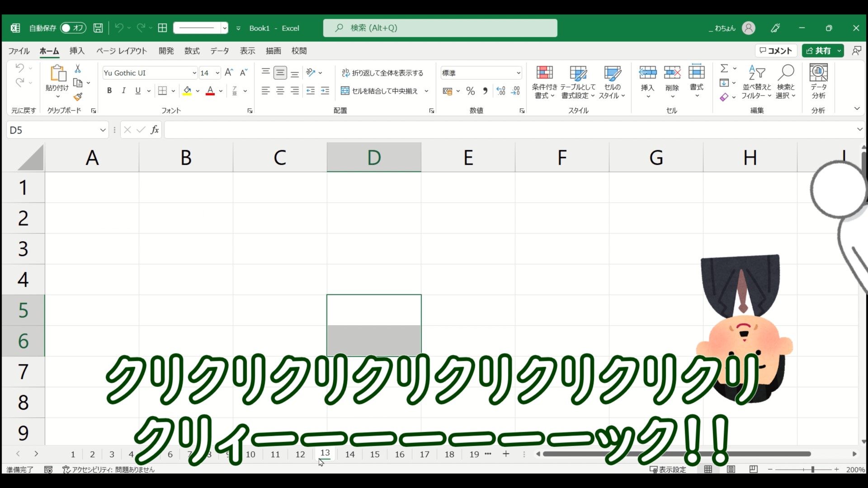Click the コメント button
The width and height of the screenshot is (868, 488).
[x=776, y=51]
